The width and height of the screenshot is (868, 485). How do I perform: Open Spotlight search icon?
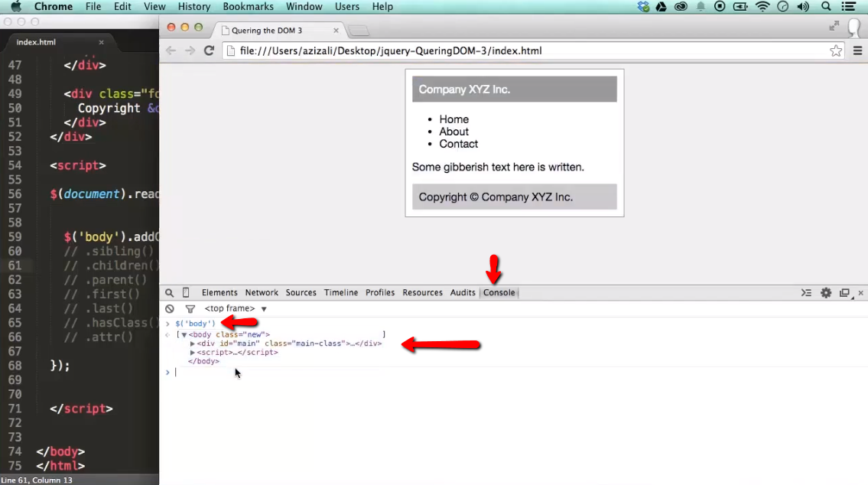[x=826, y=7]
